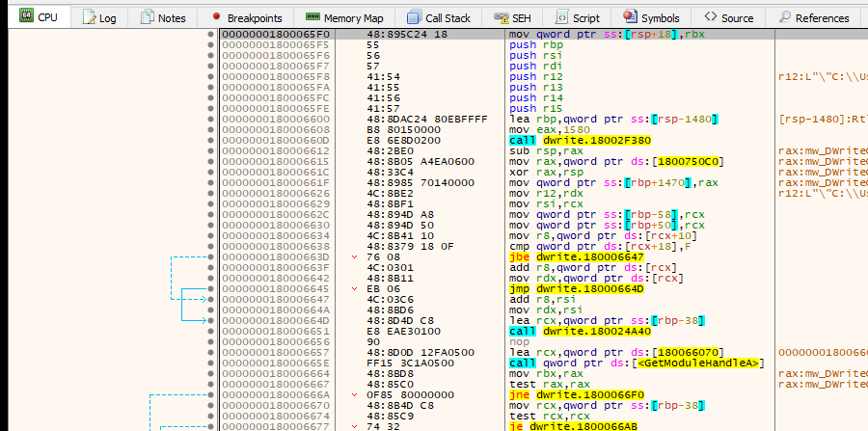The image size is (868, 431).
Task: Open the Symbols tab
Action: tap(650, 17)
